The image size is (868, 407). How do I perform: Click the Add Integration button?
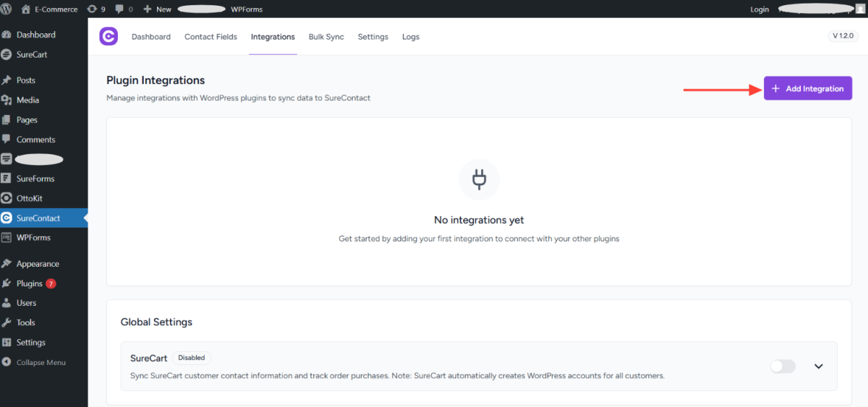click(808, 88)
